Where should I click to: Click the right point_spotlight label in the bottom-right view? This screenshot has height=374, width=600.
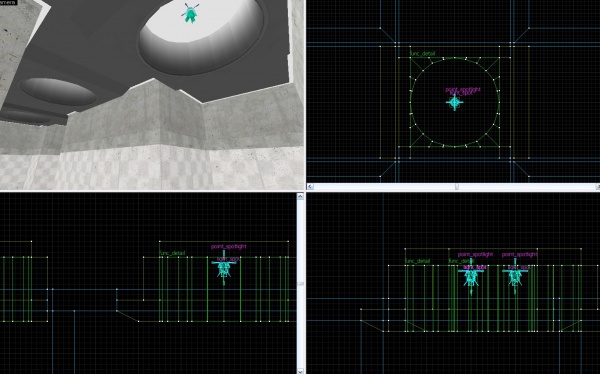tap(520, 254)
